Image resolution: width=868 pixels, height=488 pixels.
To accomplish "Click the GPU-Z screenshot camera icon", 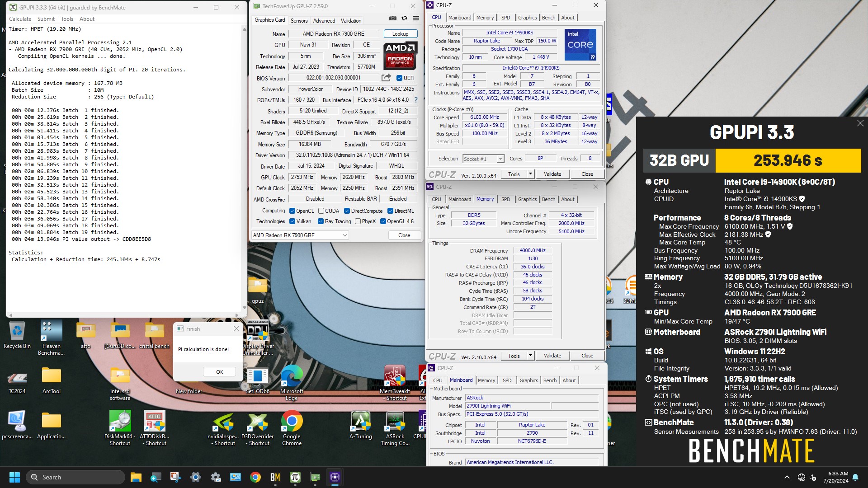I will point(393,19).
